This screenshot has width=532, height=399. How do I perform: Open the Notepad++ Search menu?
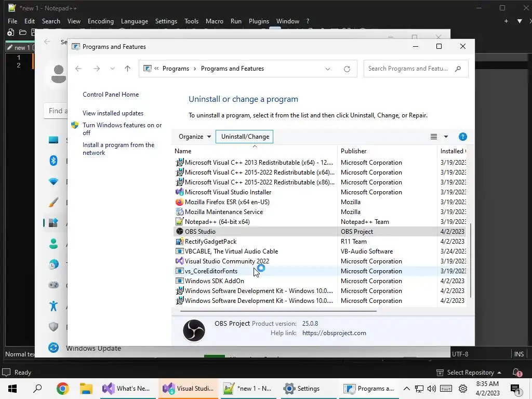pyautogui.click(x=51, y=21)
